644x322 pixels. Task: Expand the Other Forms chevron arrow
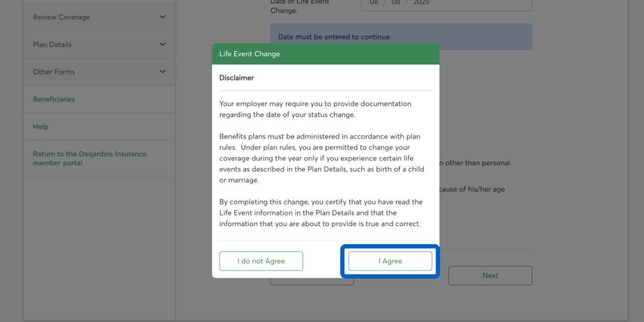pos(162,71)
